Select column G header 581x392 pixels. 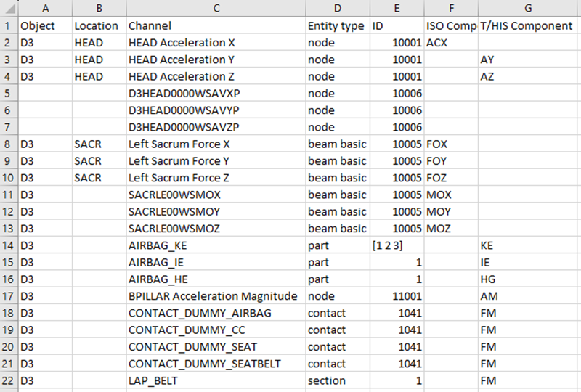(x=528, y=8)
